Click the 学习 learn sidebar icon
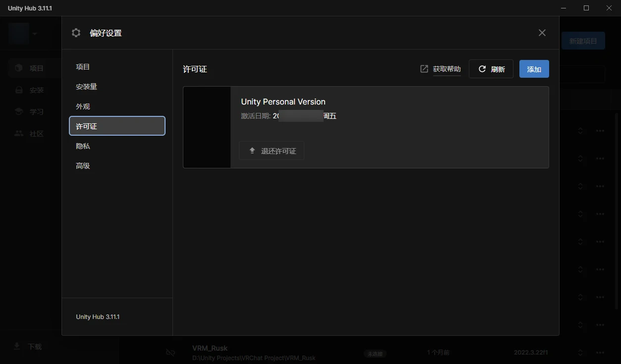The height and width of the screenshot is (364, 621). point(19,112)
